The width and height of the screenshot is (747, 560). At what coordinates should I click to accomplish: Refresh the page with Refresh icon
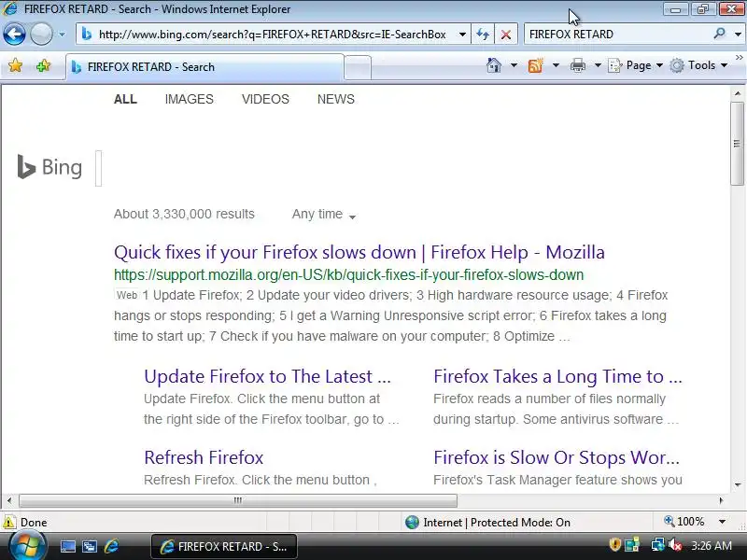(x=483, y=35)
